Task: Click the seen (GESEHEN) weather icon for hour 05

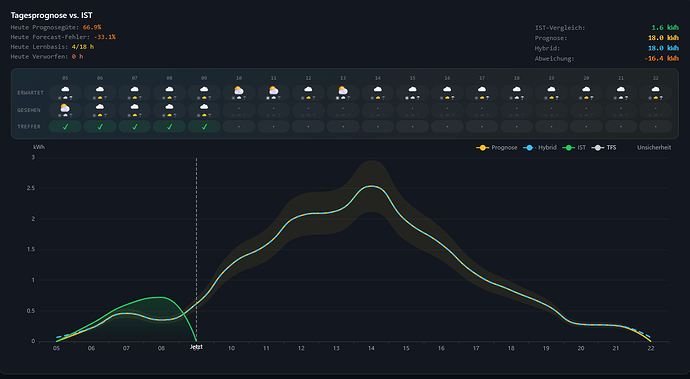Action: click(65, 108)
